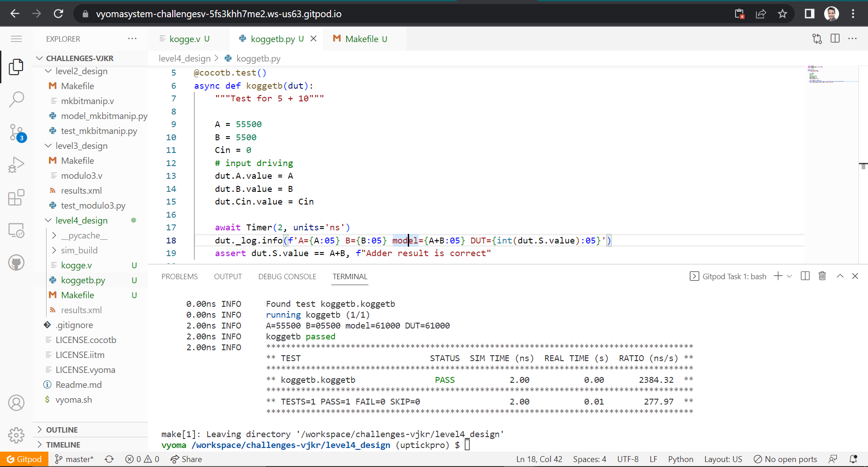Open the Manage settings gear
868x467 pixels.
[16, 435]
